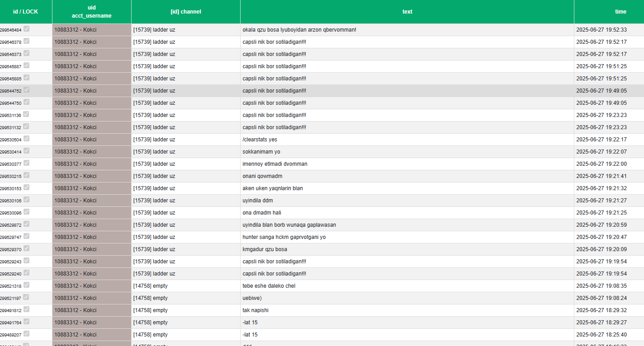Click '10883312 - Kokci' user in row 299521197
Viewport: 644px width, 346px height.
[76, 298]
